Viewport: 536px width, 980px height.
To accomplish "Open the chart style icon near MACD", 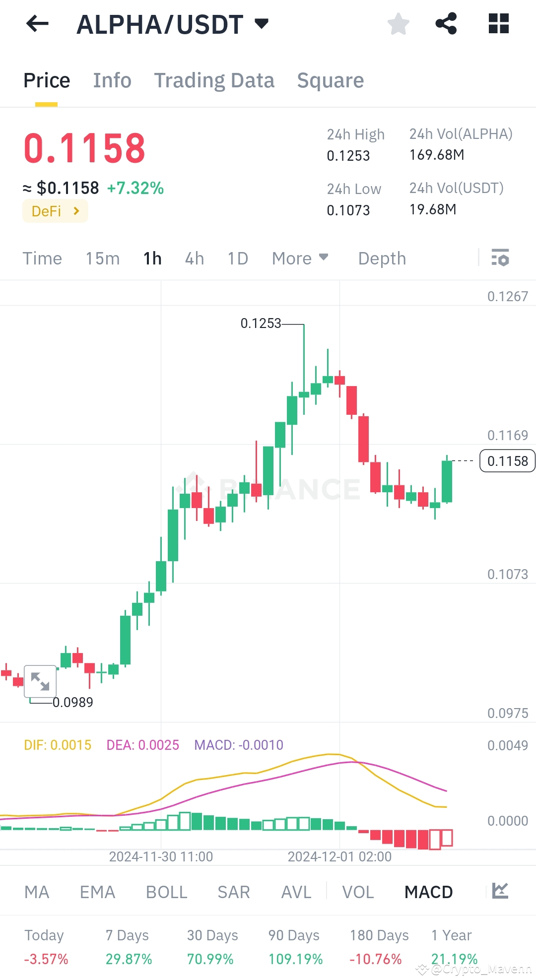I will click(x=501, y=892).
